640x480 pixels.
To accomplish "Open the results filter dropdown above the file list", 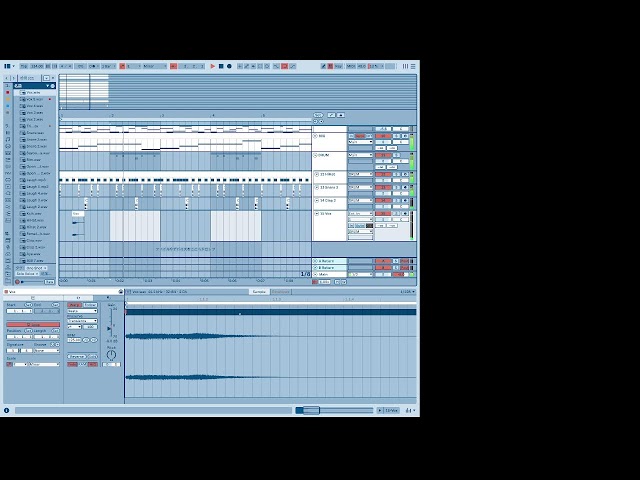I will tap(47, 78).
